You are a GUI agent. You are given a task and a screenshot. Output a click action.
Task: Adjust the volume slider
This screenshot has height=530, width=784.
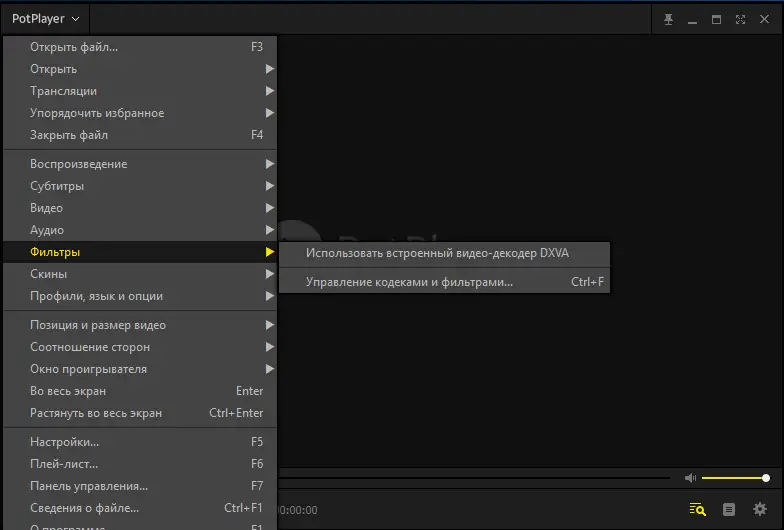point(736,478)
